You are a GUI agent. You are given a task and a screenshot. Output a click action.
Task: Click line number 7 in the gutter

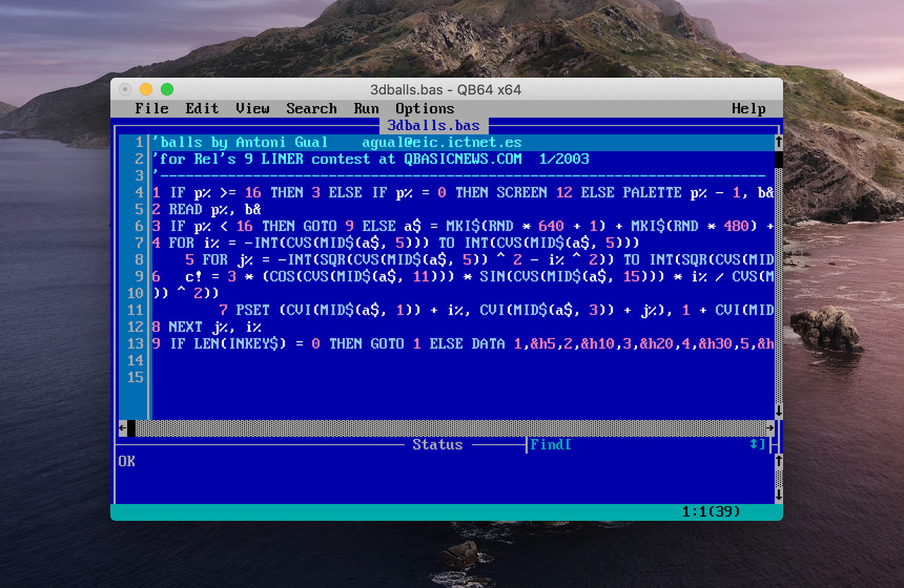point(139,243)
